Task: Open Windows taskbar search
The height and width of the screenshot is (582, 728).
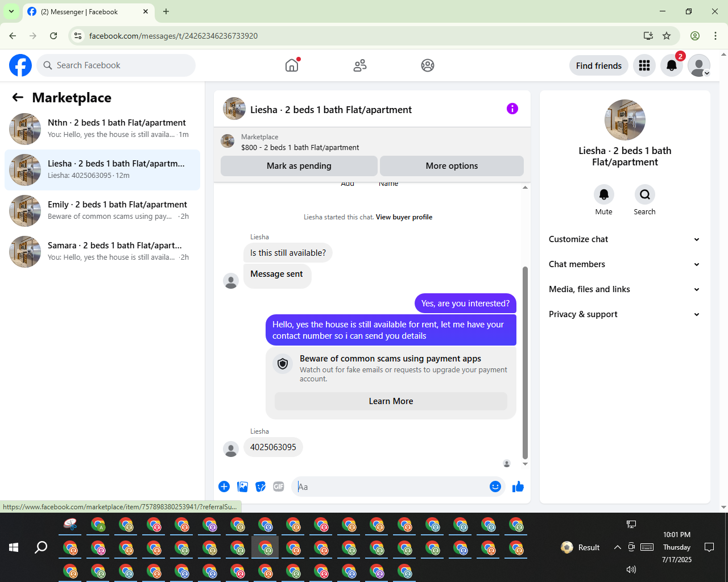Action: tap(41, 547)
